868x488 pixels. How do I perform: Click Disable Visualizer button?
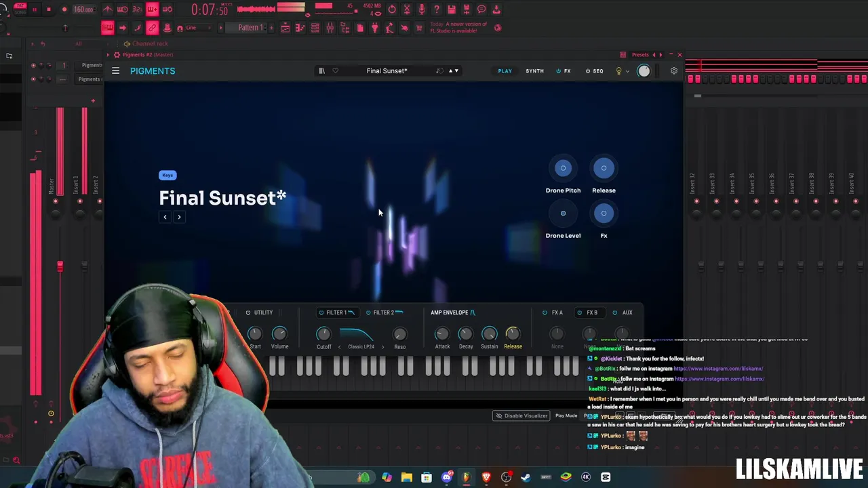(521, 415)
